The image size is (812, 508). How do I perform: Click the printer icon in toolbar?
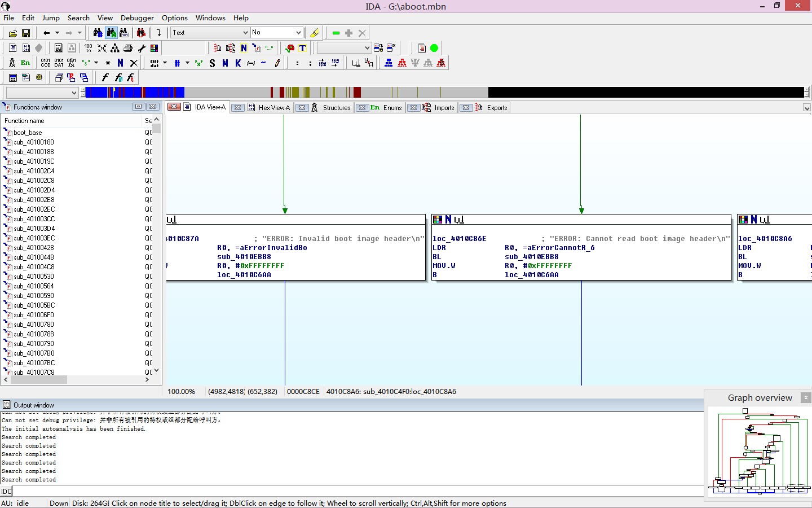coord(128,48)
